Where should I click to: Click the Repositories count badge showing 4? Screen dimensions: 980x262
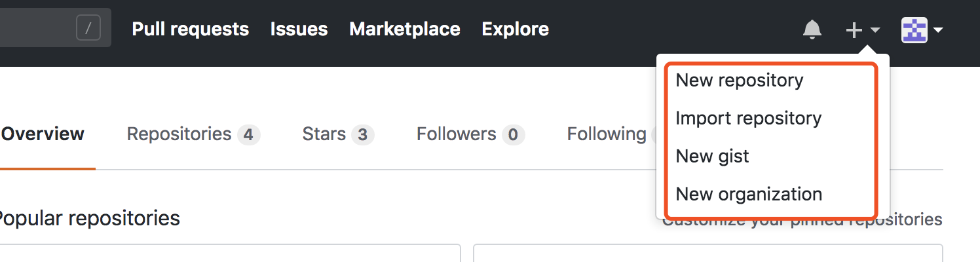[248, 135]
